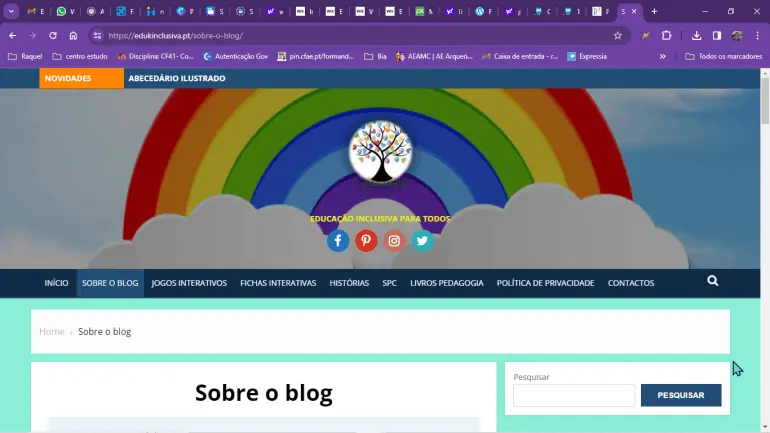
Task: Open the Instagram social icon
Action: click(x=394, y=241)
